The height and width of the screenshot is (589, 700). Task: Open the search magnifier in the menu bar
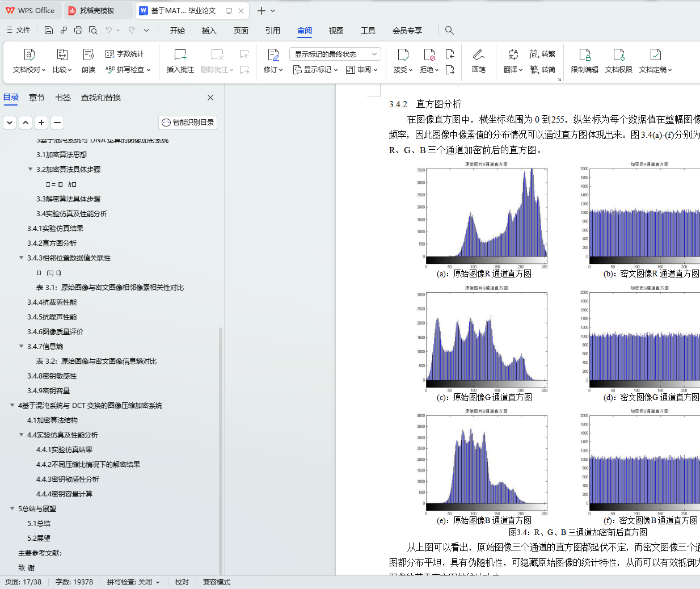449,30
